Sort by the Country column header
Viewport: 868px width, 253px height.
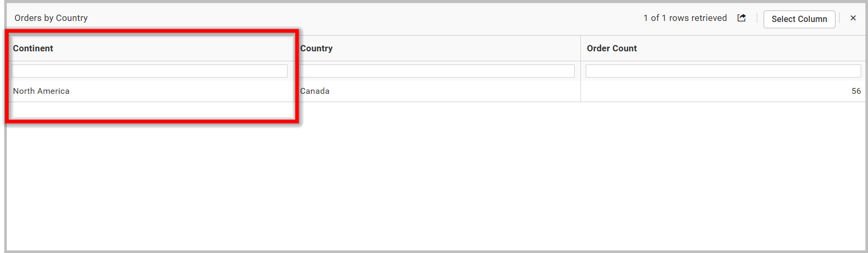coord(316,48)
